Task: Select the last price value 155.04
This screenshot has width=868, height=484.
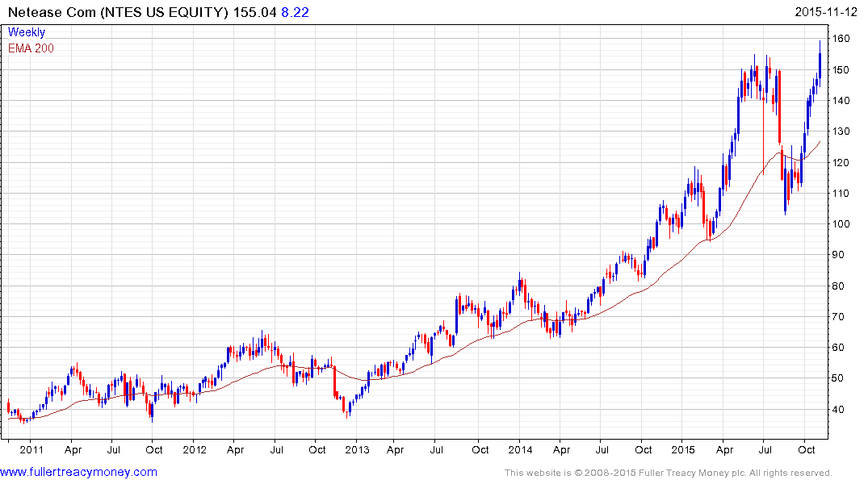Action: (x=254, y=12)
